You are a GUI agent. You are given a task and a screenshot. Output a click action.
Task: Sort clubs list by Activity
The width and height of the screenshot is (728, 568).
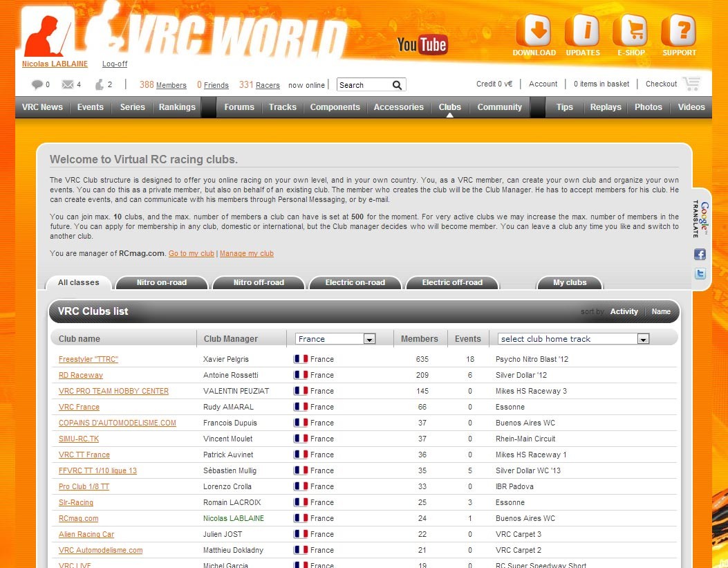tap(624, 311)
